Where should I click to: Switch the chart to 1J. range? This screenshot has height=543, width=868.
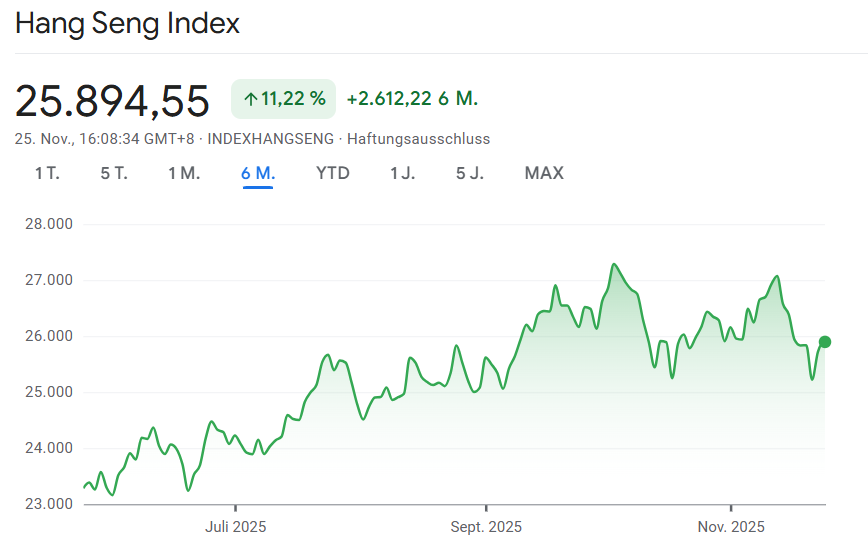403,173
